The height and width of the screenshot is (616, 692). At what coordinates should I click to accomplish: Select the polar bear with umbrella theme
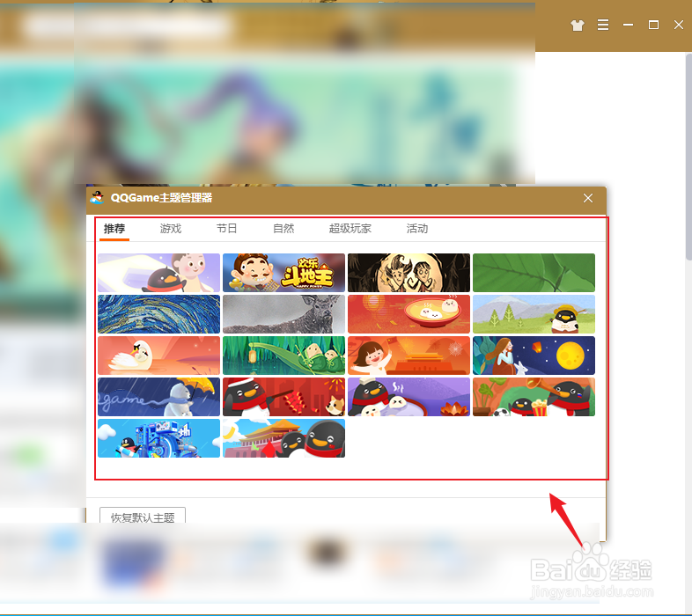[x=158, y=397]
